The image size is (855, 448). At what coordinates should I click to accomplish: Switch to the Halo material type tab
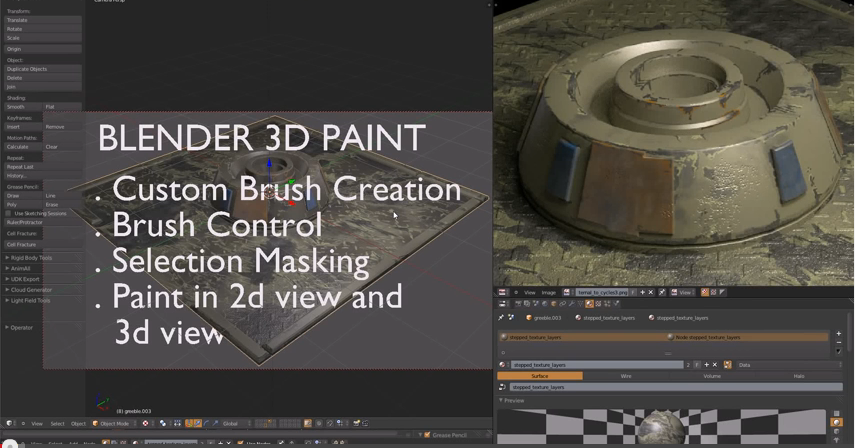click(799, 376)
